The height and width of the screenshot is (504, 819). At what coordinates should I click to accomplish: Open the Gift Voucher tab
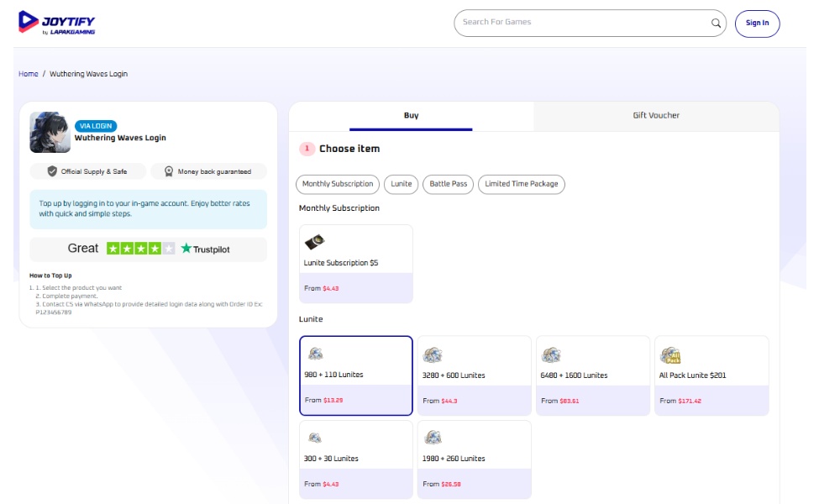tap(656, 116)
